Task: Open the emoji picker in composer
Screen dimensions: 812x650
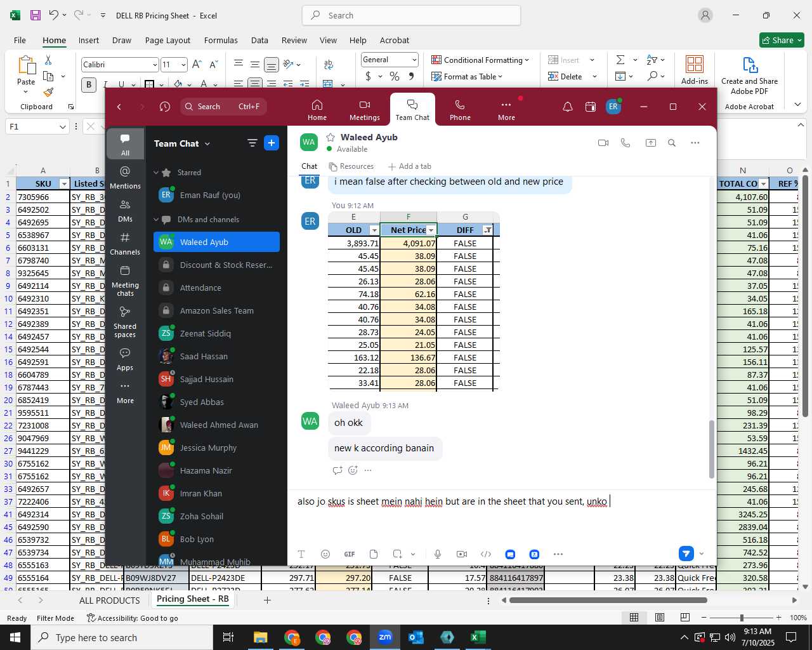Action: [325, 554]
